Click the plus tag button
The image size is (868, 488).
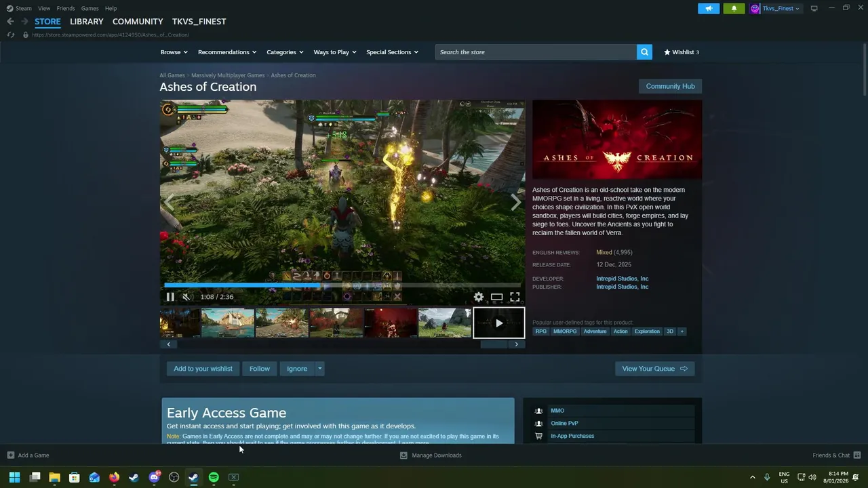(682, 331)
